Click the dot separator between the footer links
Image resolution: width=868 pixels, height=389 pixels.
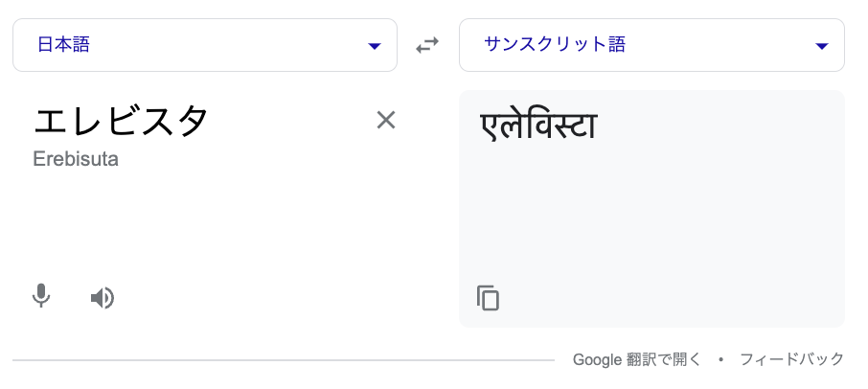coord(720,359)
